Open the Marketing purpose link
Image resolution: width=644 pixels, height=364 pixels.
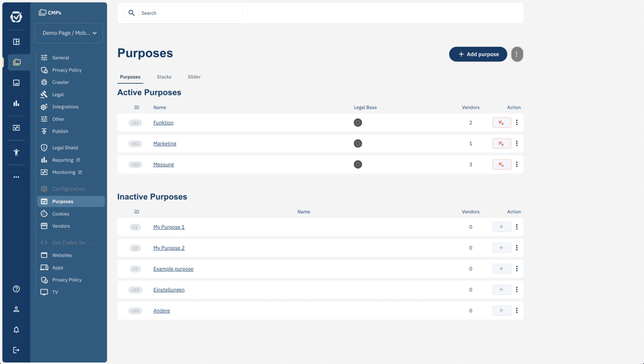coord(165,144)
